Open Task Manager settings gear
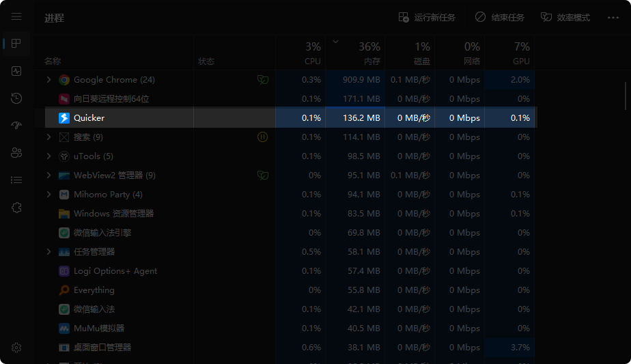The height and width of the screenshot is (364, 631). (x=16, y=348)
